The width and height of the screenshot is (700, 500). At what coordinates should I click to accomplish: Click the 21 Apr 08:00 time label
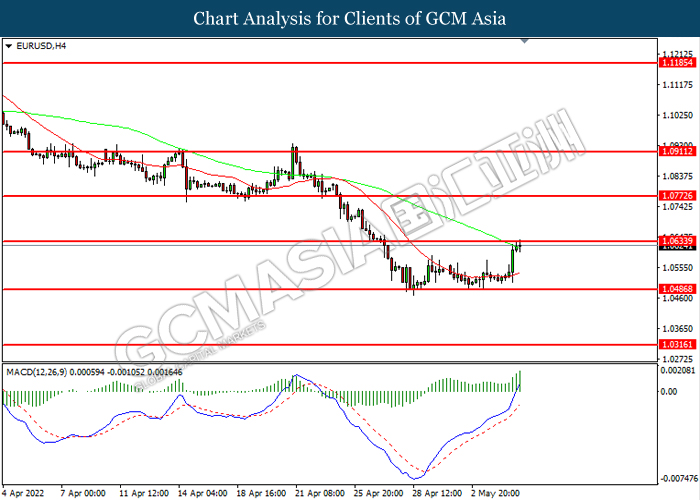pyautogui.click(x=320, y=493)
